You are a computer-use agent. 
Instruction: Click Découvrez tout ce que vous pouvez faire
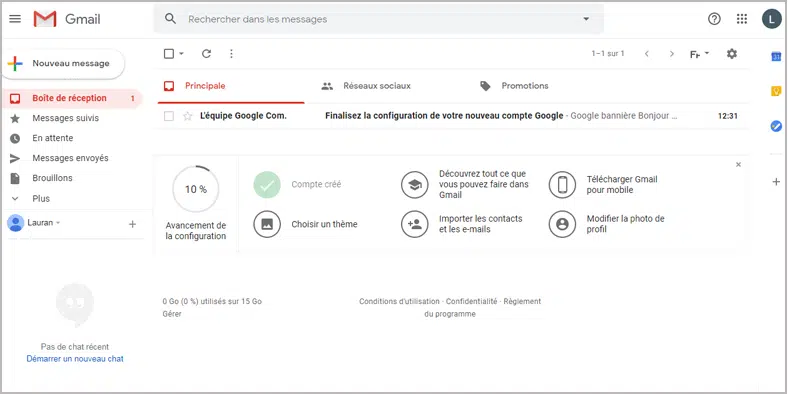coord(484,184)
